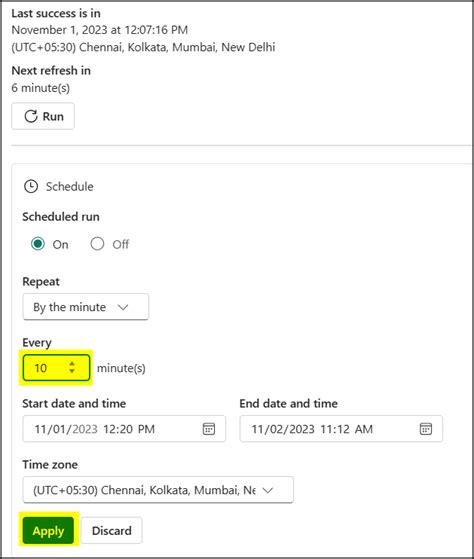Click the End date and time field
The width and height of the screenshot is (474, 559).
pyautogui.click(x=341, y=429)
